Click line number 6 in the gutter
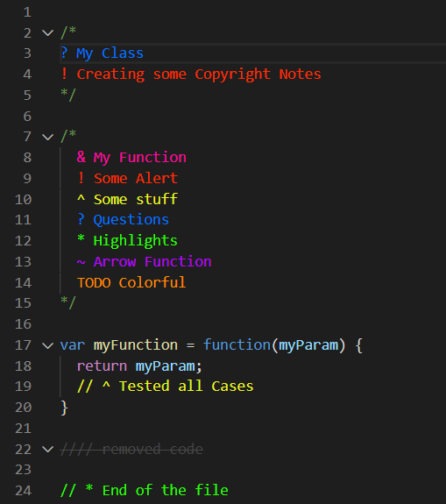This screenshot has height=504, width=446. [27, 116]
